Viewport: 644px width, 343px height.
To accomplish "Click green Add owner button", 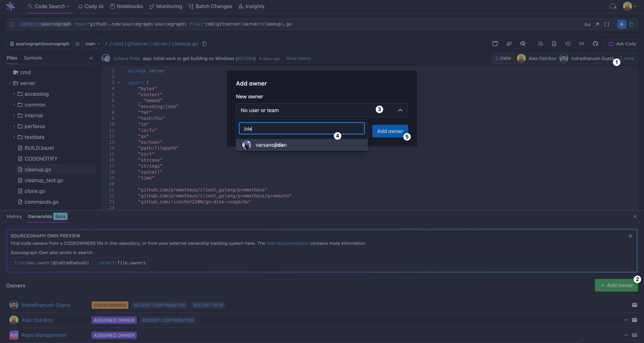I will [616, 285].
